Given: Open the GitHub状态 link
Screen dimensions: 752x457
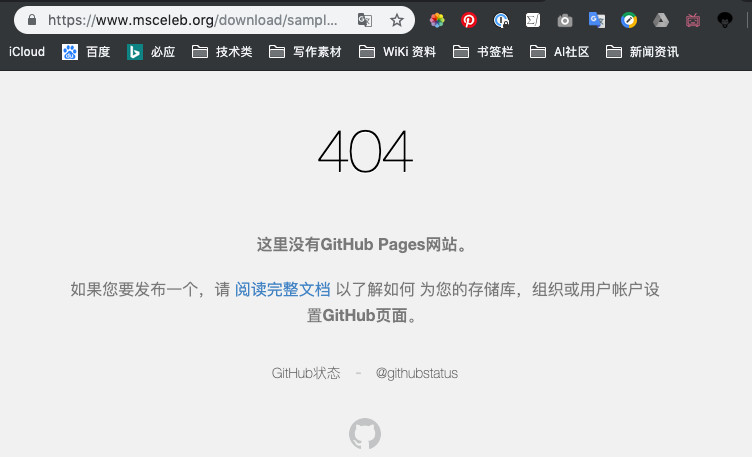Looking at the screenshot, I should 306,373.
